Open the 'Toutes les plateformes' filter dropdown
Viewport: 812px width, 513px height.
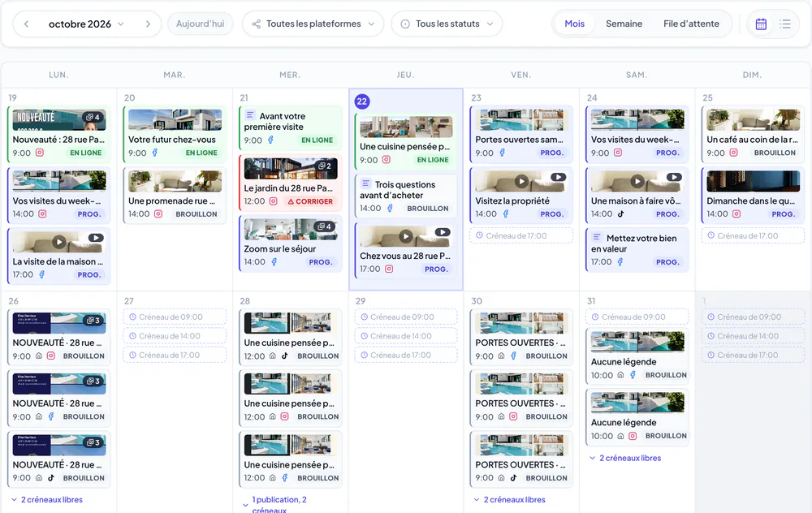[313, 24]
